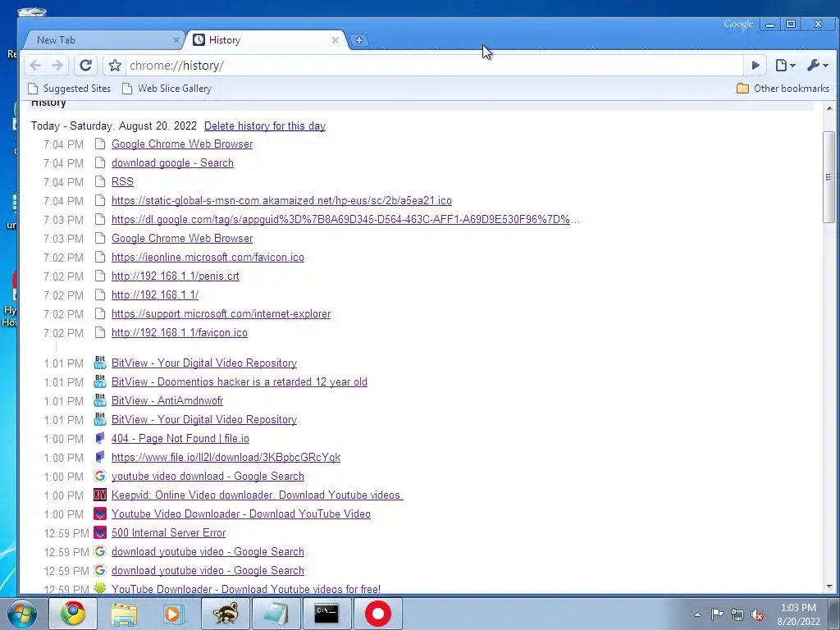Select the History tab
This screenshot has height=630, width=840.
[x=265, y=40]
